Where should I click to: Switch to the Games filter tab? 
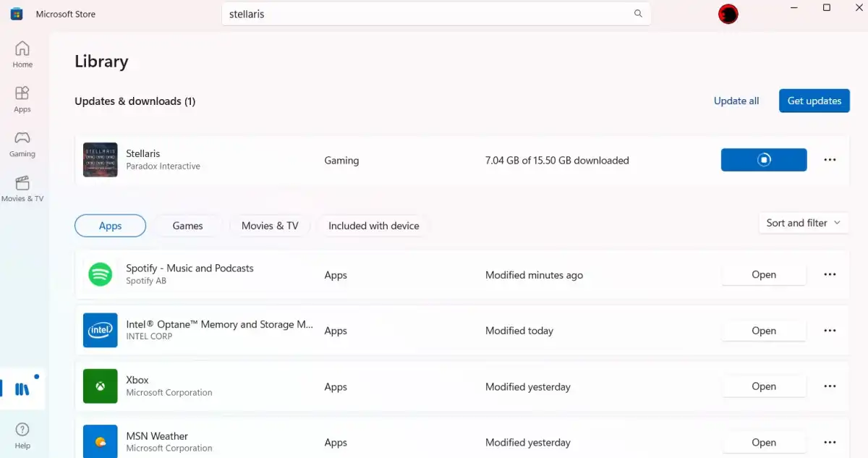187,226
